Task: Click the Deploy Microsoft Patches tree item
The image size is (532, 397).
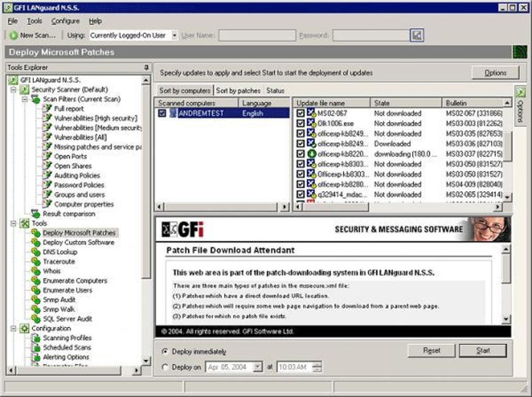Action: click(x=79, y=233)
